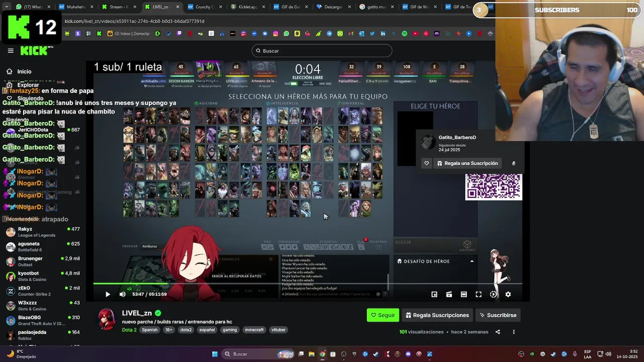Click Regala Suscripciones button
This screenshot has height=362, width=644.
coord(437,315)
